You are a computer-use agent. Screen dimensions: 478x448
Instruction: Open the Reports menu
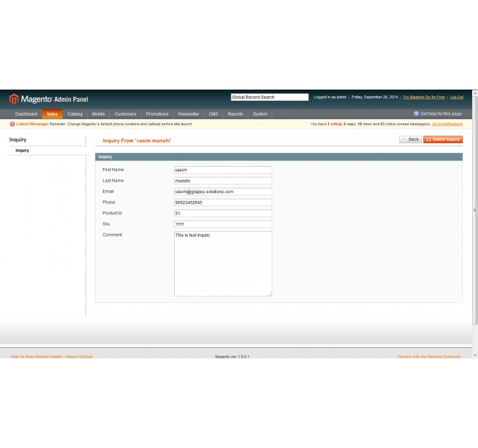235,114
